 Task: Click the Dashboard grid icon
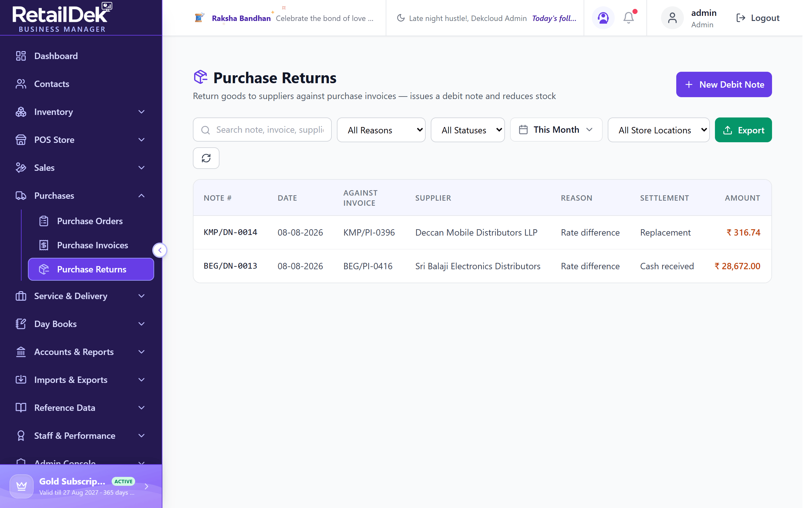pos(21,56)
